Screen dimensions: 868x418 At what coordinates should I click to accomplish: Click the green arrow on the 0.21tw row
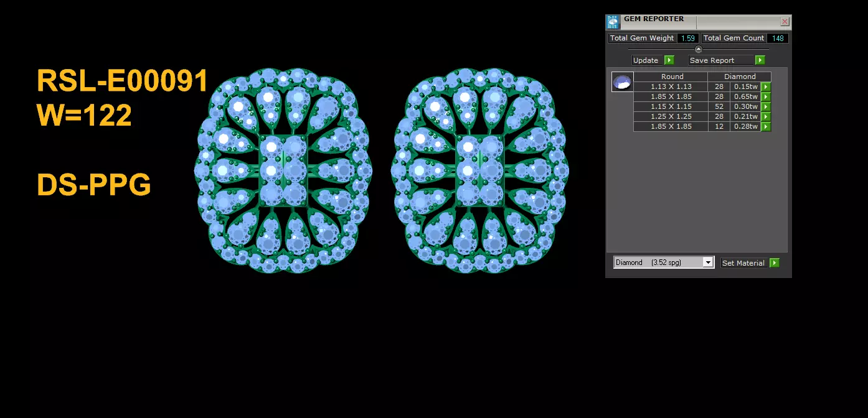(x=766, y=117)
